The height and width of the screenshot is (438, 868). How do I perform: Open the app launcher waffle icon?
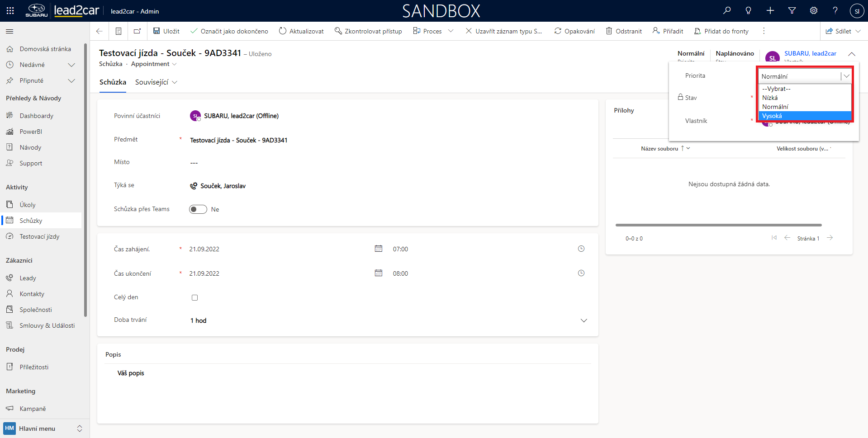click(10, 10)
